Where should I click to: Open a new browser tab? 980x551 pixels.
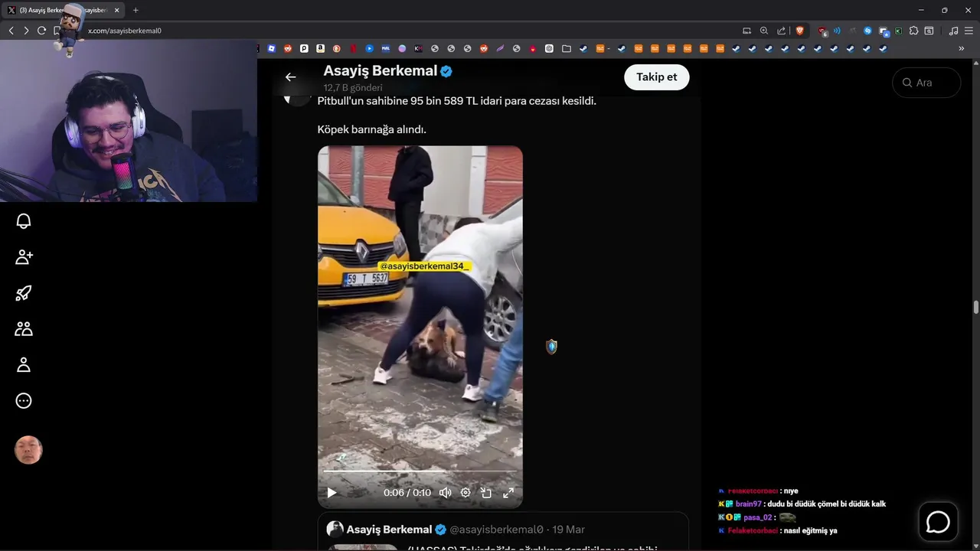tap(136, 10)
